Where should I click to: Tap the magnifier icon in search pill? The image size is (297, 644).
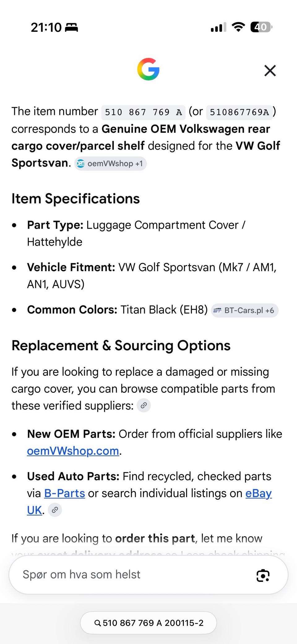point(97,623)
